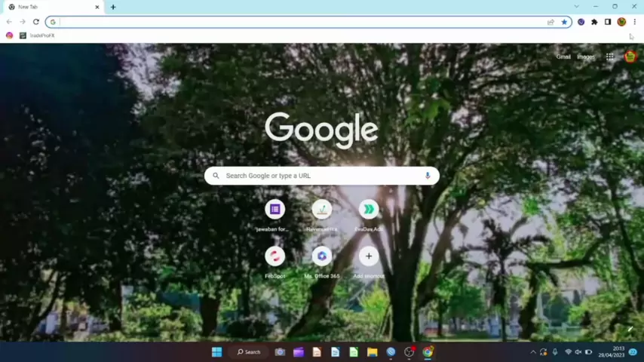Open the Windows Start menu
The height and width of the screenshot is (362, 644).
coord(216,352)
